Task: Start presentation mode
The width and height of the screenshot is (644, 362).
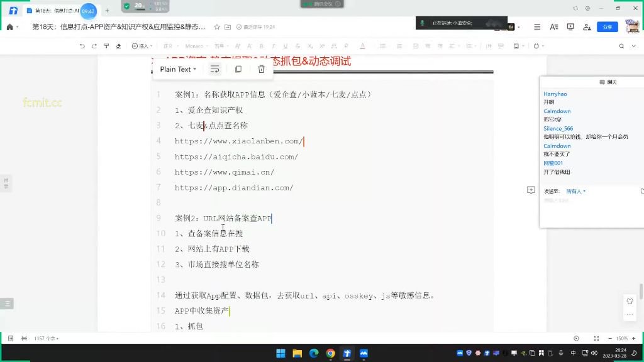Action: point(570,27)
